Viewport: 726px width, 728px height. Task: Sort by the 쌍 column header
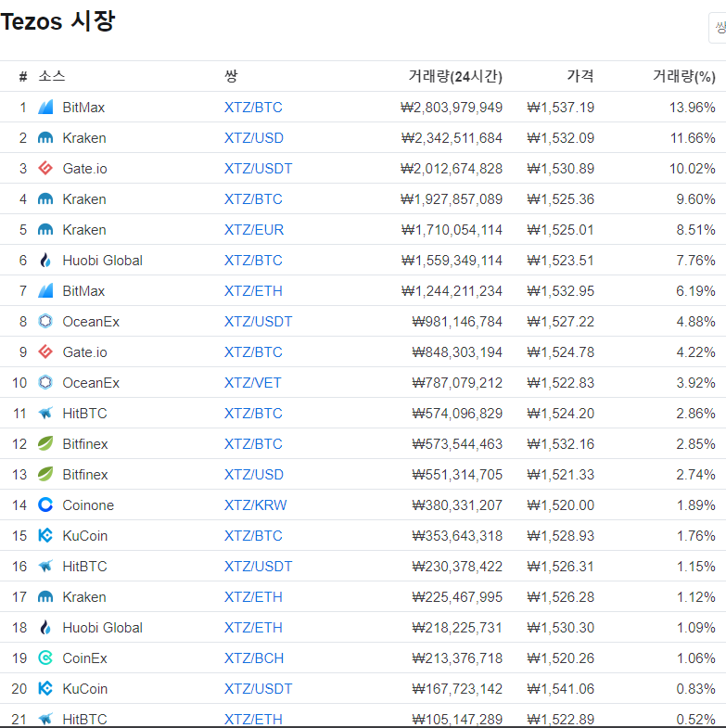(231, 76)
